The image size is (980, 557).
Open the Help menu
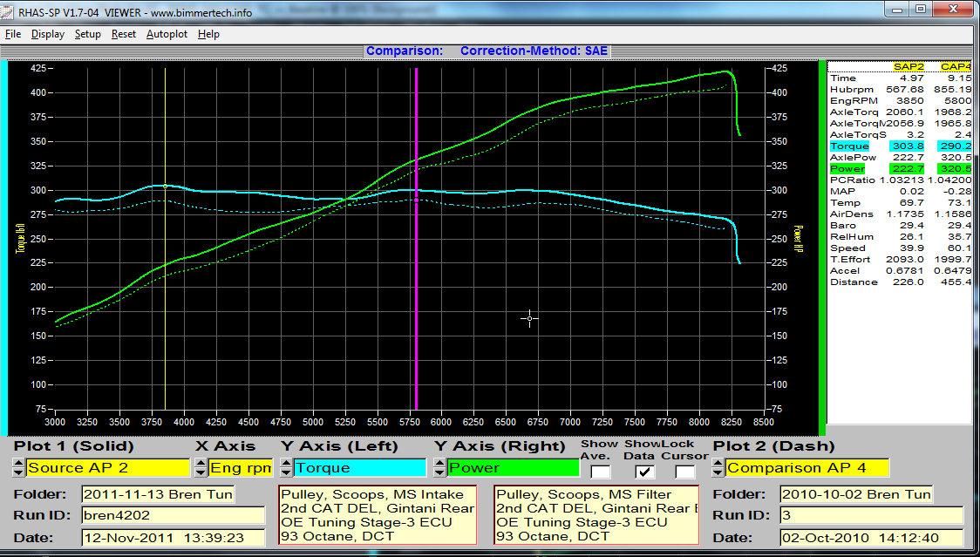point(208,34)
